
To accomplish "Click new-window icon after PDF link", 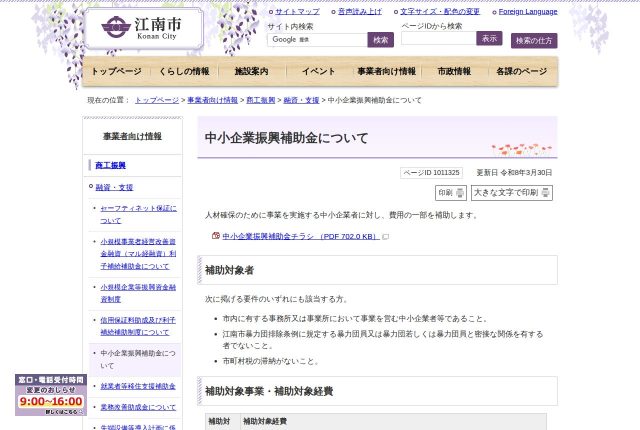I will (x=385, y=237).
